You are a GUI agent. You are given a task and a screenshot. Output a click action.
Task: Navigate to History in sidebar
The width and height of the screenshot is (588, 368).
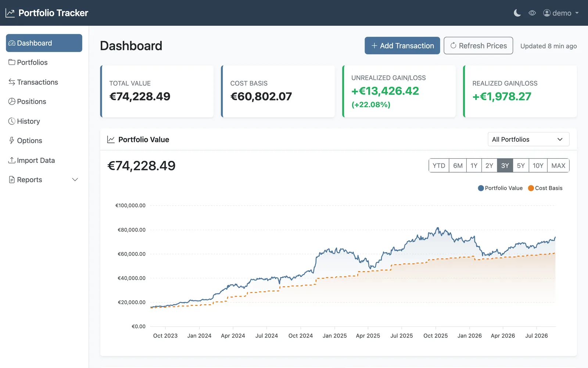pyautogui.click(x=44, y=121)
